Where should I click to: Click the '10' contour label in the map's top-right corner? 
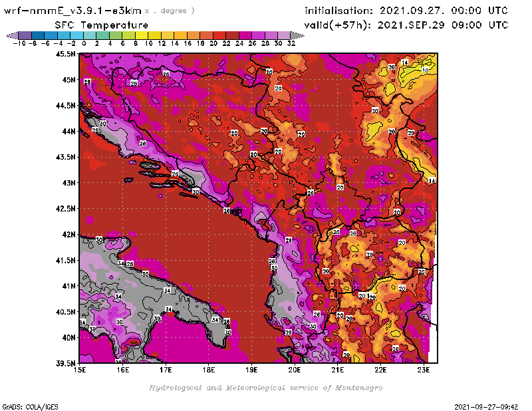[425, 70]
